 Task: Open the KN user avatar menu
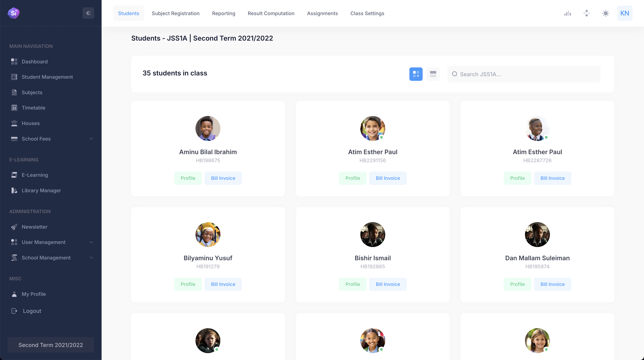click(x=624, y=13)
